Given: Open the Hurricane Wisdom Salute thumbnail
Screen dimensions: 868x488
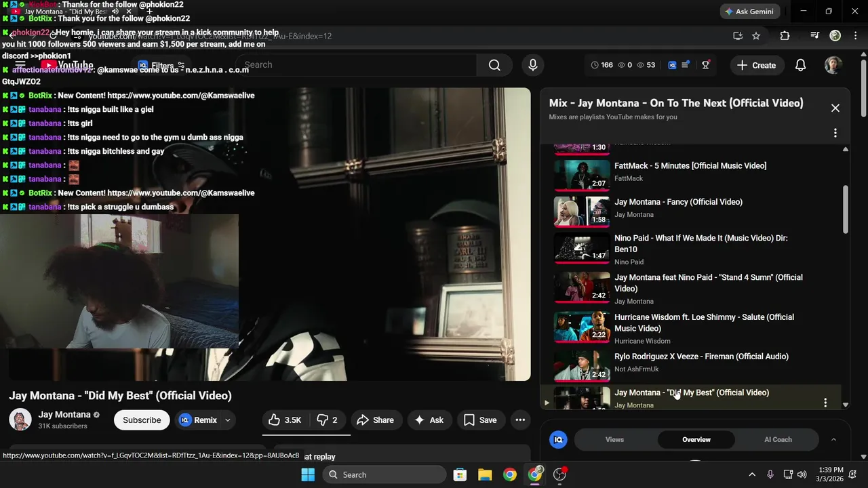Looking at the screenshot, I should pyautogui.click(x=582, y=326).
